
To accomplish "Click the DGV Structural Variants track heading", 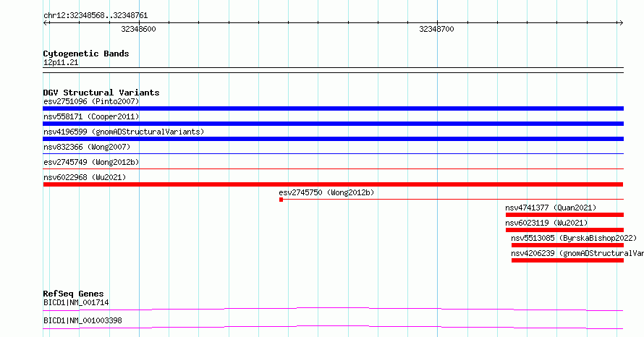I will [x=101, y=93].
